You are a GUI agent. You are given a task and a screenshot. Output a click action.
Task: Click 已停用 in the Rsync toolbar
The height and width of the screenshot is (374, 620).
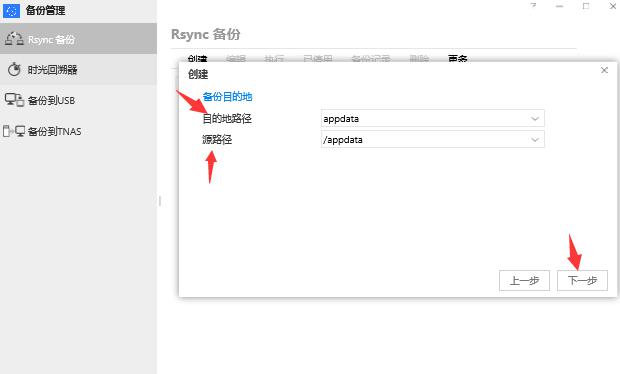point(318,59)
